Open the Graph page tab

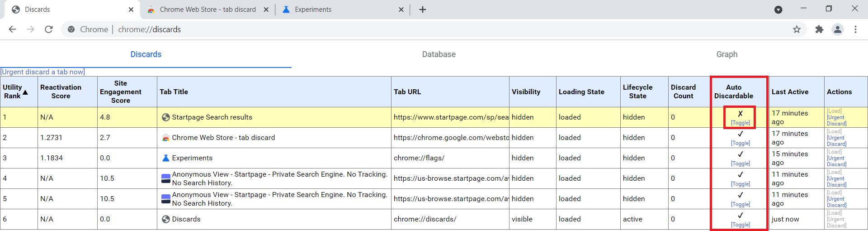point(727,54)
